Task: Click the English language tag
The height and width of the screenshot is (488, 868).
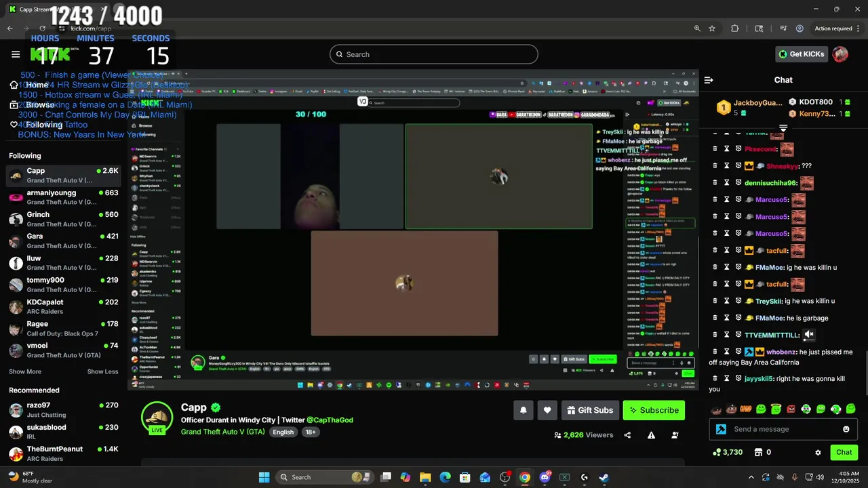Action: point(283,432)
